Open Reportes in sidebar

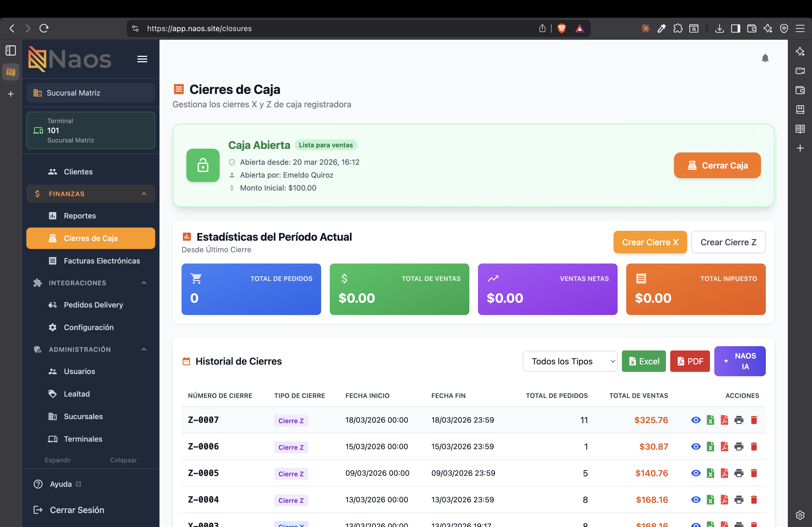(90, 215)
